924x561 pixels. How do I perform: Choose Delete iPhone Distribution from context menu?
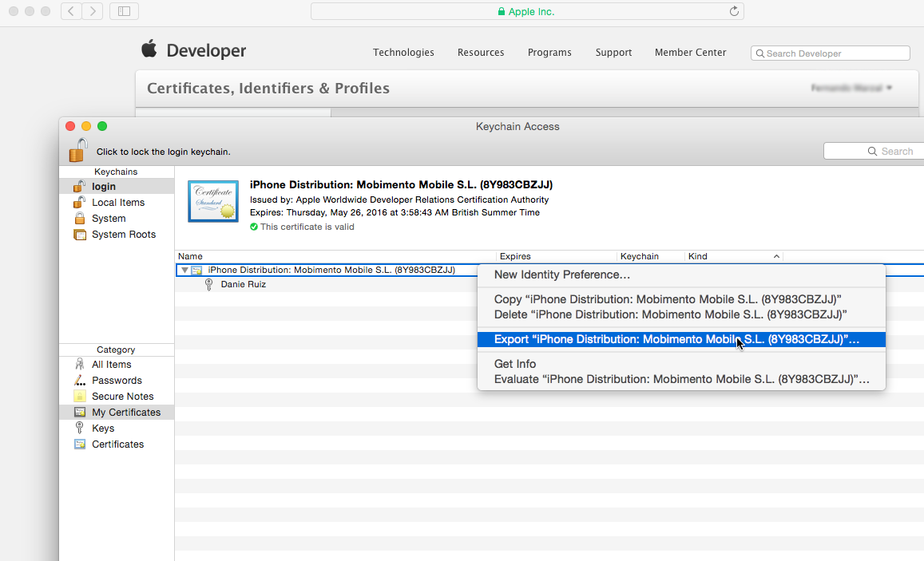click(681, 315)
